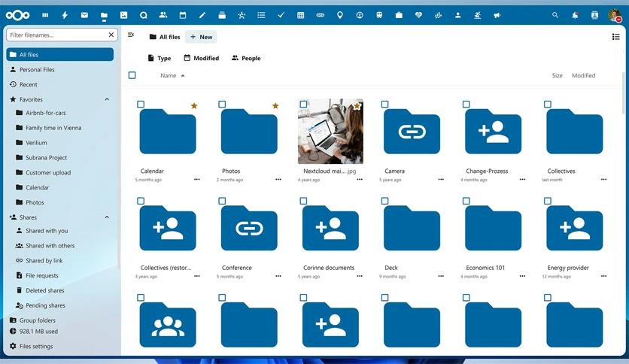Open Deleted shares in sidebar
629x364 pixels.
45,290
